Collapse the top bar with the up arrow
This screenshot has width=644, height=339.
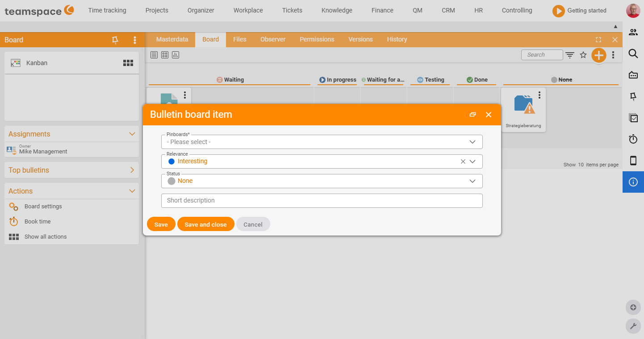click(615, 27)
